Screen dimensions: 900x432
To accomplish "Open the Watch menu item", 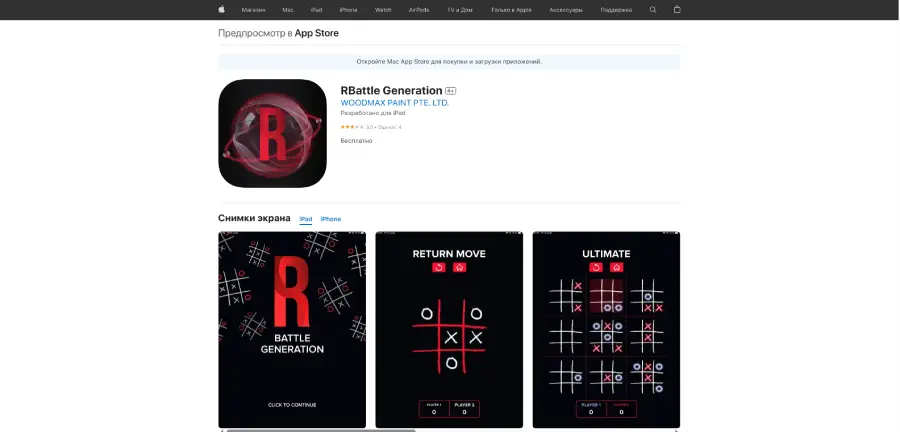I will [x=383, y=10].
